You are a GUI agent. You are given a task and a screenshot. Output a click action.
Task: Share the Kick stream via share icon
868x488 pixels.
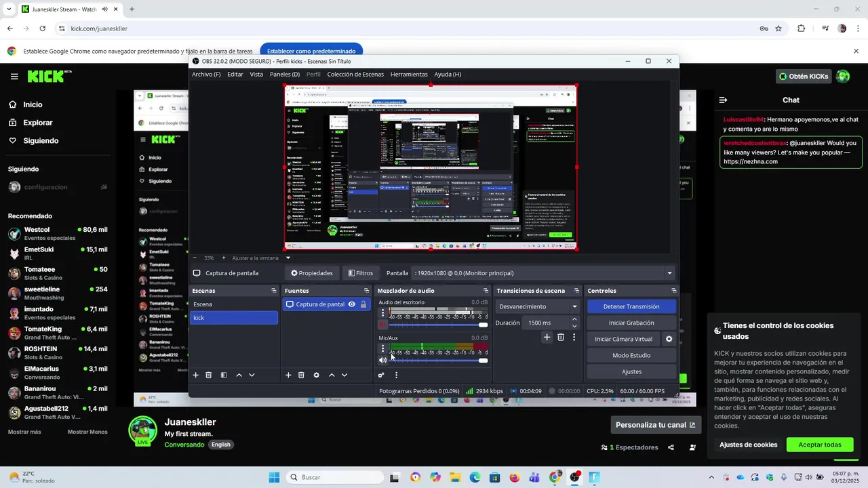[671, 447]
